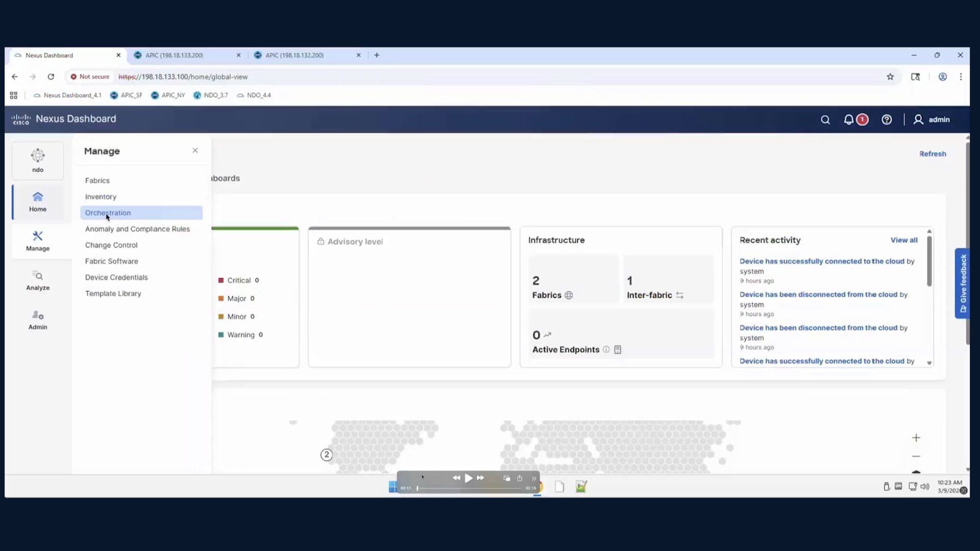980x551 pixels.
Task: Click View all in Recent activity
Action: point(904,240)
